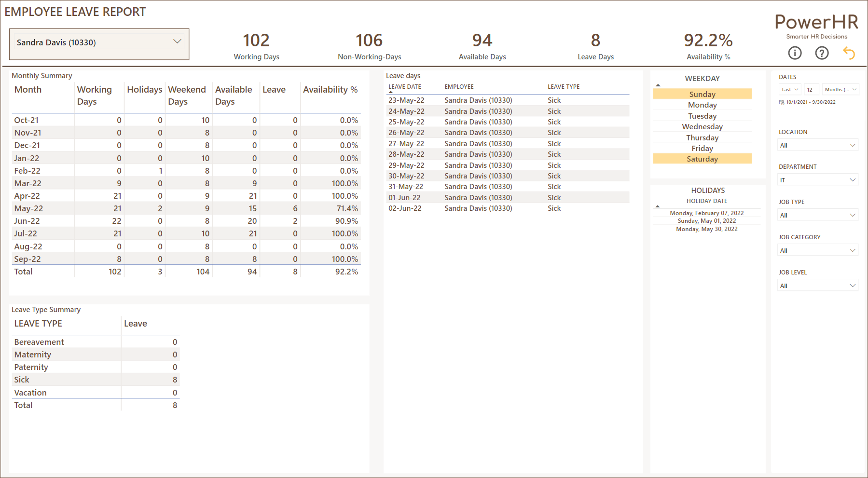Viewport: 868px width, 478px height.
Task: Select holiday Monday, May 30, 2022
Action: click(x=706, y=229)
